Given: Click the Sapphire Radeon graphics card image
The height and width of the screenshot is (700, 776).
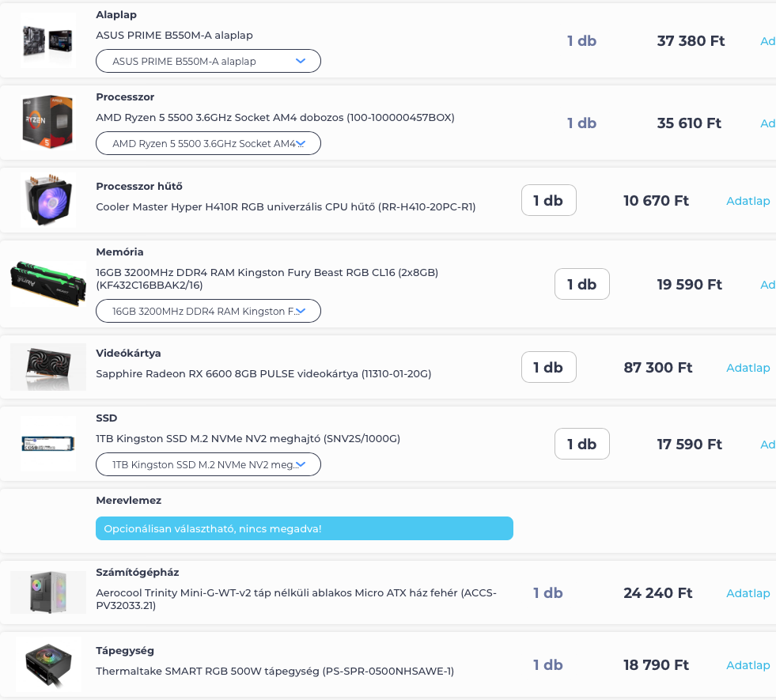Looking at the screenshot, I should point(48,367).
